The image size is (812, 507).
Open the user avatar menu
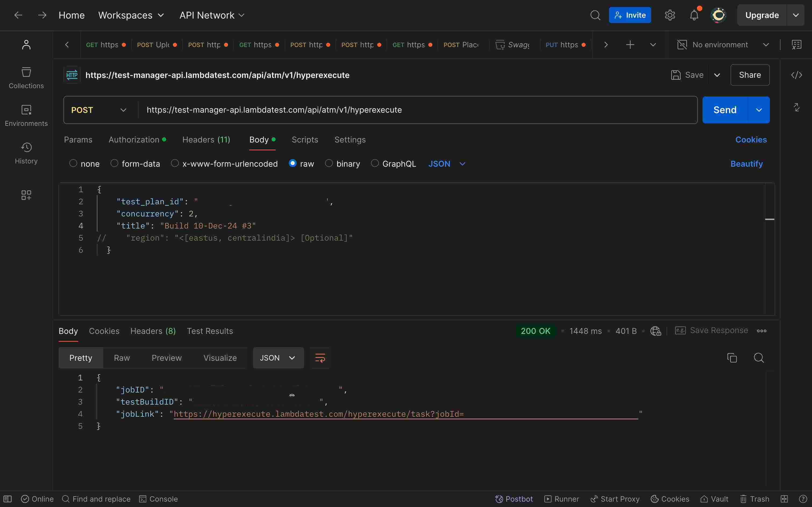(718, 15)
